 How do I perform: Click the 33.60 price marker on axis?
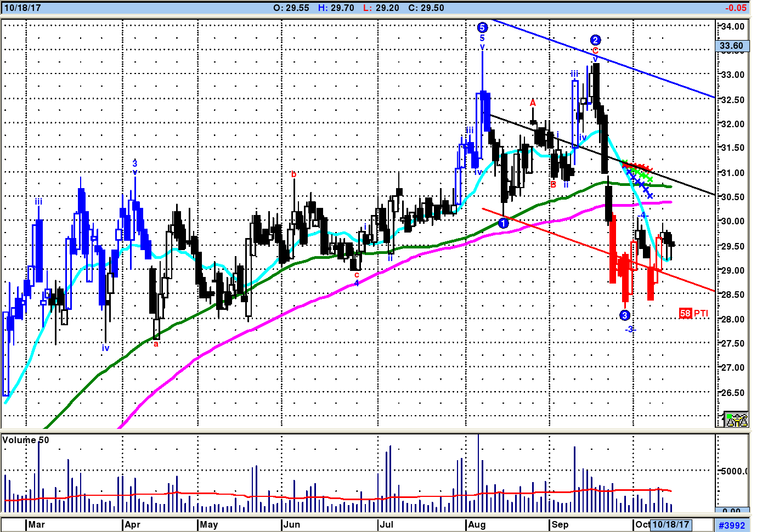(x=732, y=46)
